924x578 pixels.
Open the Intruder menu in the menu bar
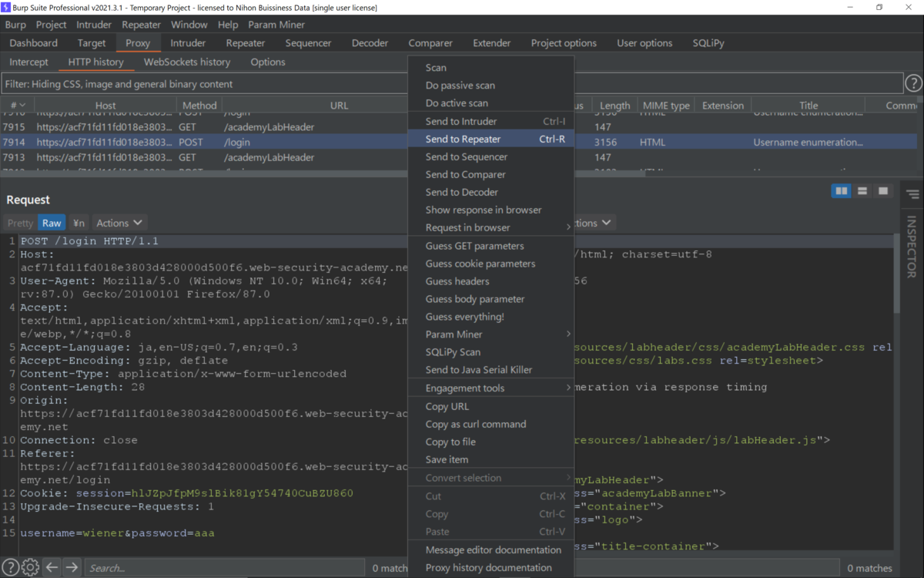coord(94,25)
